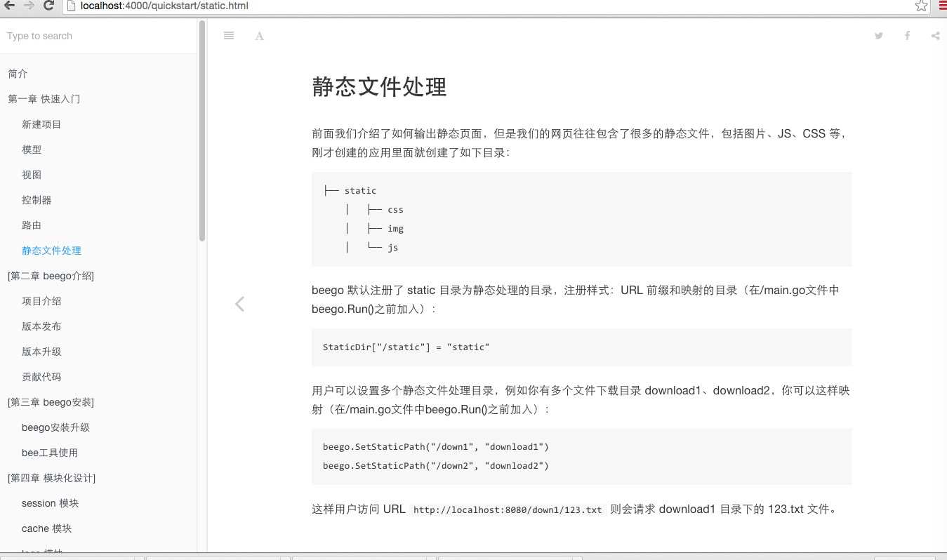
Task: Open font settings 'A' icon
Action: (259, 36)
